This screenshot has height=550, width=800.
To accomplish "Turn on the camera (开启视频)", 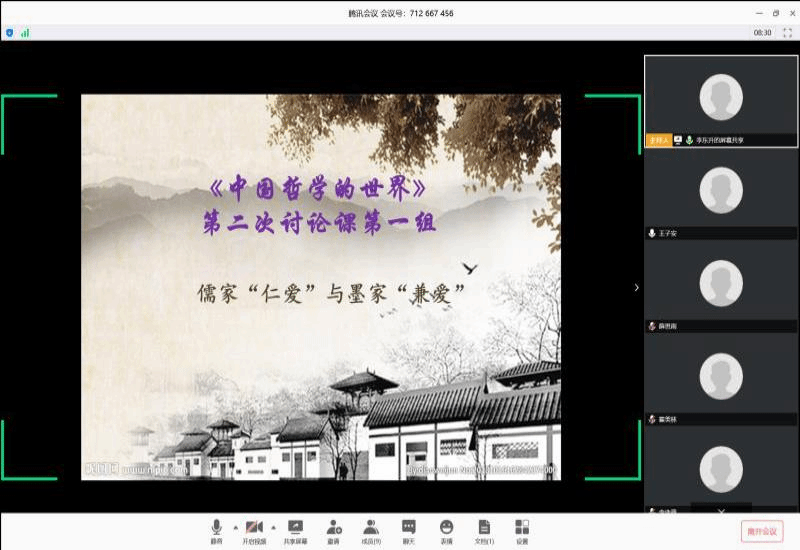I will pyautogui.click(x=254, y=530).
